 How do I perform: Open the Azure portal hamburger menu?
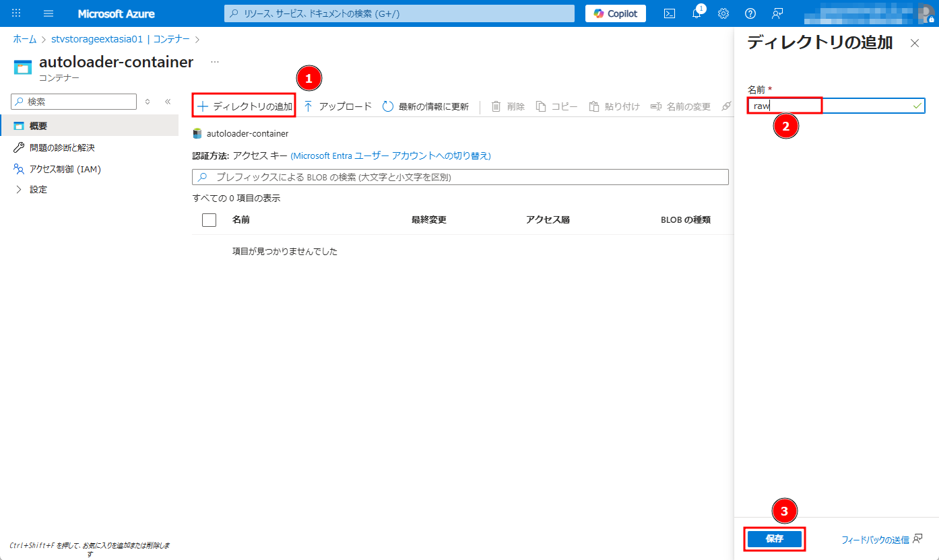point(48,13)
